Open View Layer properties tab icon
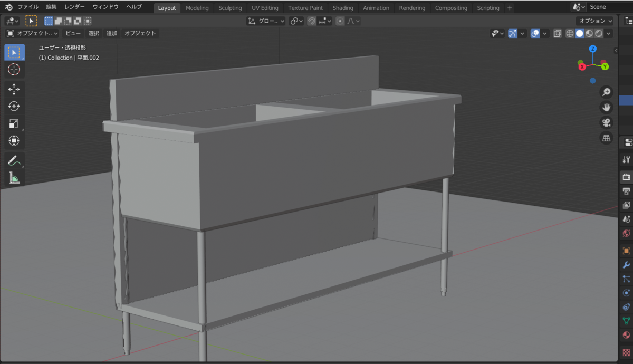The image size is (633, 364). (627, 205)
